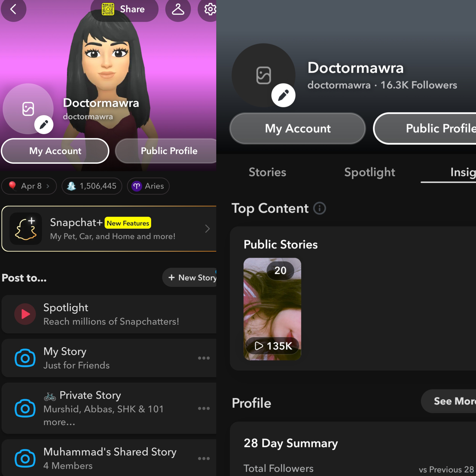Tap the 28 Day Summary heading
476x476 pixels.
pyautogui.click(x=291, y=443)
